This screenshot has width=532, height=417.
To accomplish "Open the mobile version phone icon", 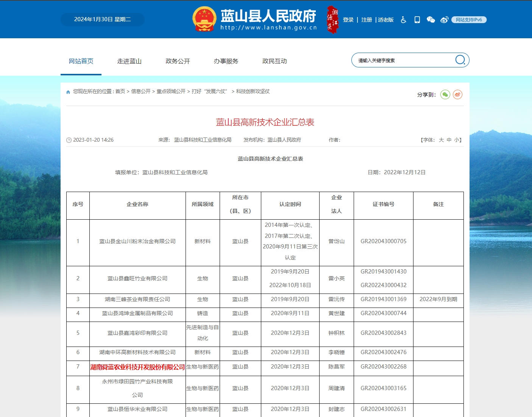I will point(417,20).
